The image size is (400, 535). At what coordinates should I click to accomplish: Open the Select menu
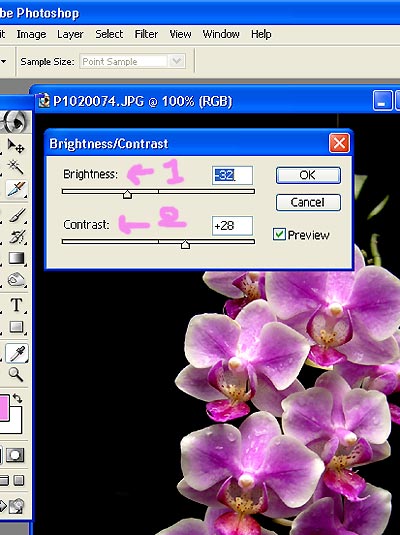[x=109, y=34]
